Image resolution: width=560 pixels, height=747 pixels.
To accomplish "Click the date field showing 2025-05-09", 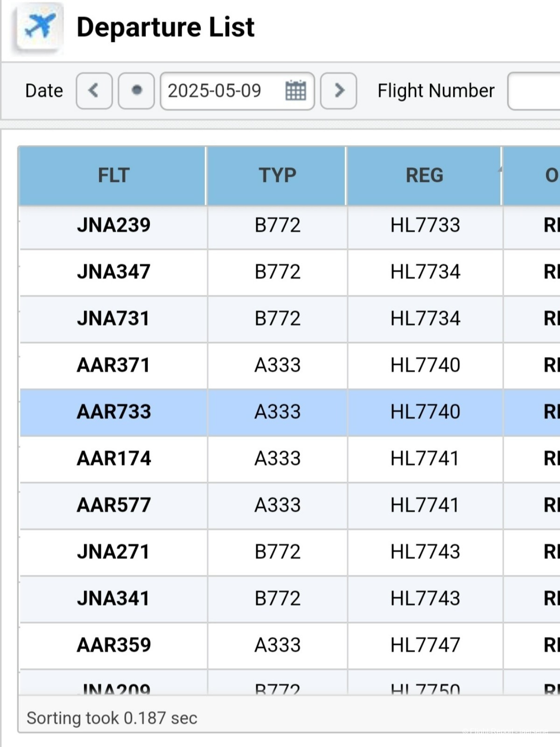I will [x=219, y=91].
